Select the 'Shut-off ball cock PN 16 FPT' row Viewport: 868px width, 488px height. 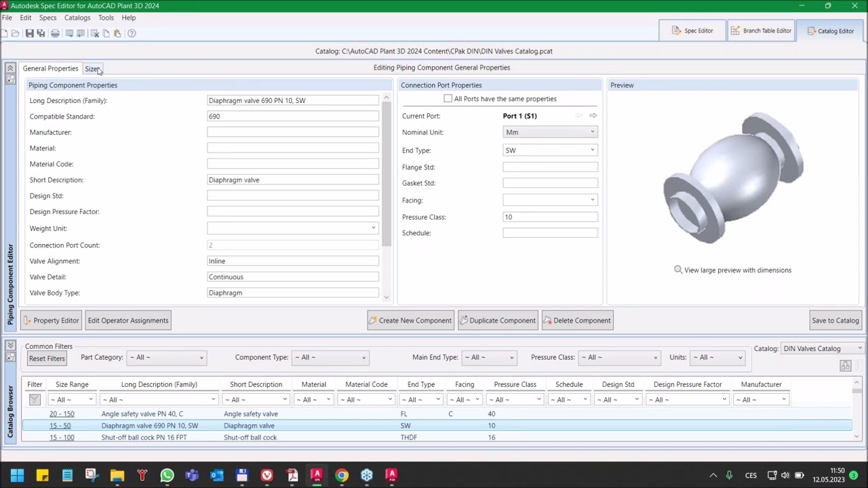437,438
